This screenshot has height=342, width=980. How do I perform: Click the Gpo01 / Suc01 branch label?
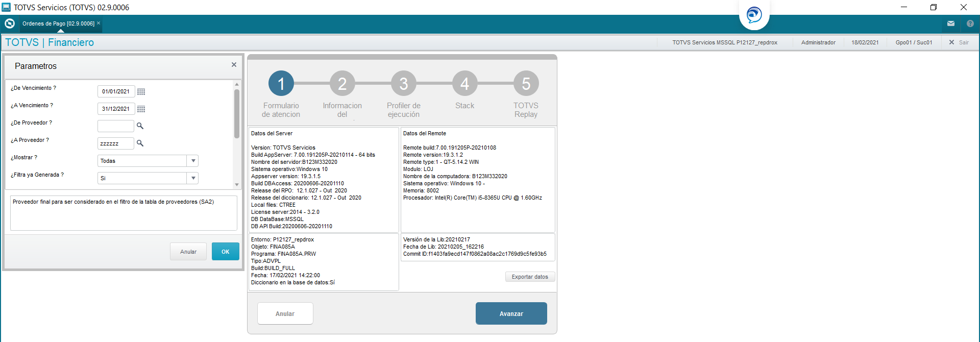(x=914, y=42)
